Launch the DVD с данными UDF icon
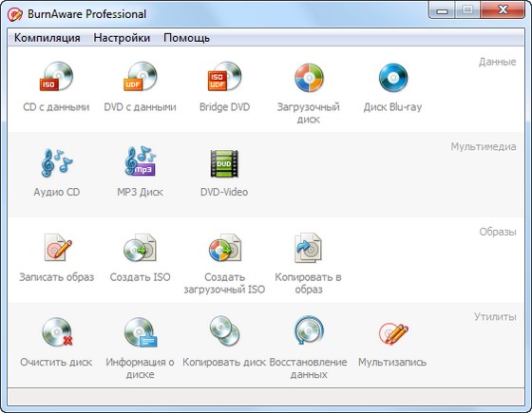Viewport: 532px width, 413px height. click(141, 76)
